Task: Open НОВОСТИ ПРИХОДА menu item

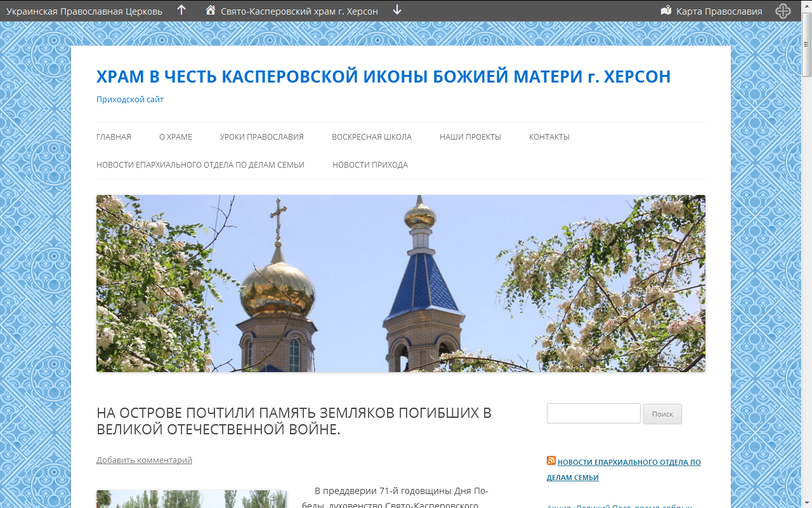Action: click(370, 164)
